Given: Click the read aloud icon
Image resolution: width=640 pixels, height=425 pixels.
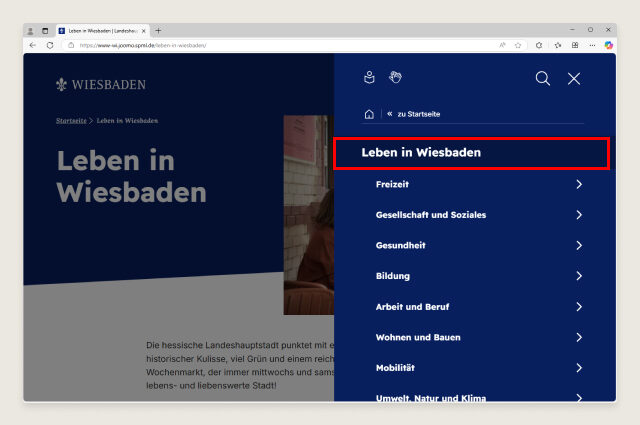Looking at the screenshot, I should click(502, 45).
